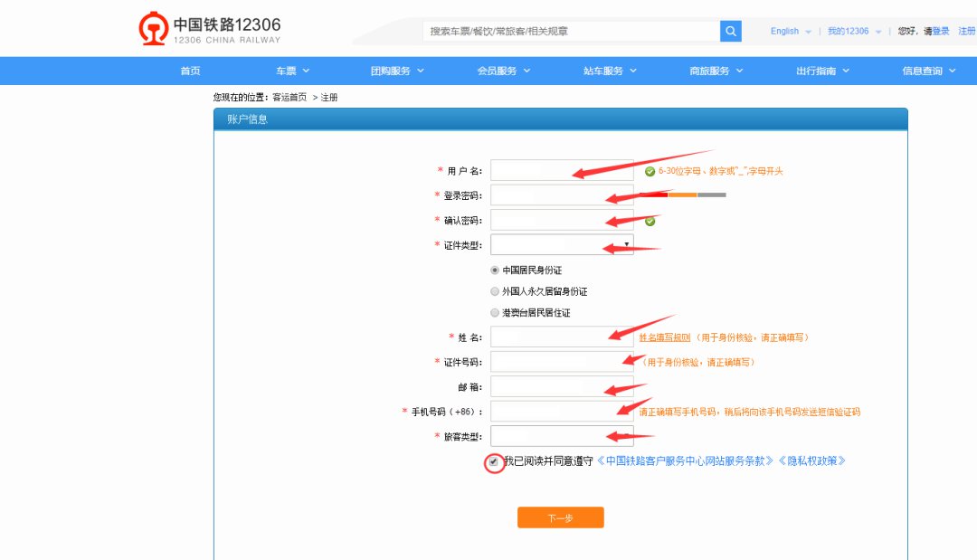Screen dimensions: 977x560
Task: Go to 首页 in navigation bar
Action: 190,71
